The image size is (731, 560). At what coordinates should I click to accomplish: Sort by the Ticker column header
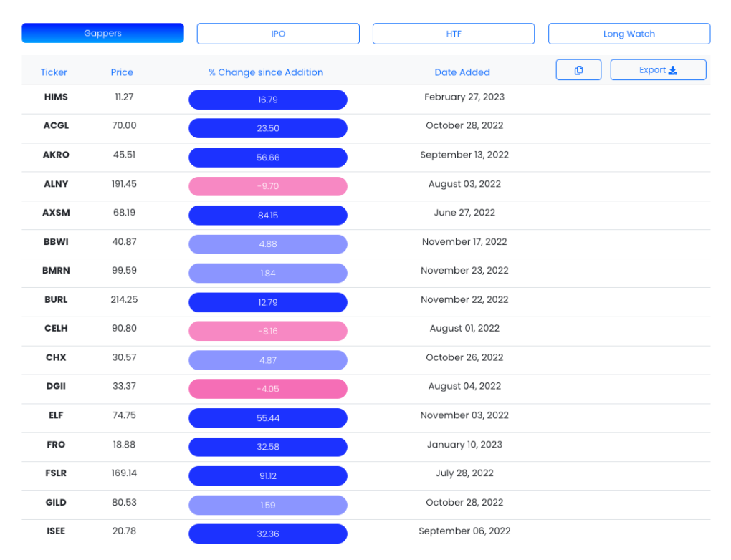pyautogui.click(x=54, y=72)
